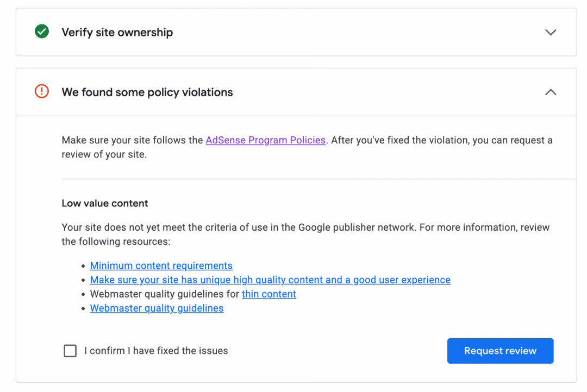Click the 'Make sure your site follows' sentence
587x392 pixels.
click(307, 147)
